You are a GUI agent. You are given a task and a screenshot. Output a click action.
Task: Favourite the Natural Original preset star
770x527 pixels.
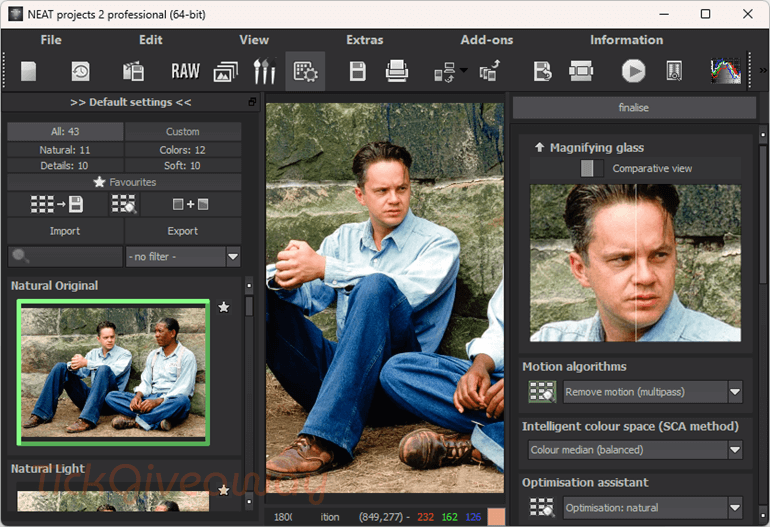223,307
